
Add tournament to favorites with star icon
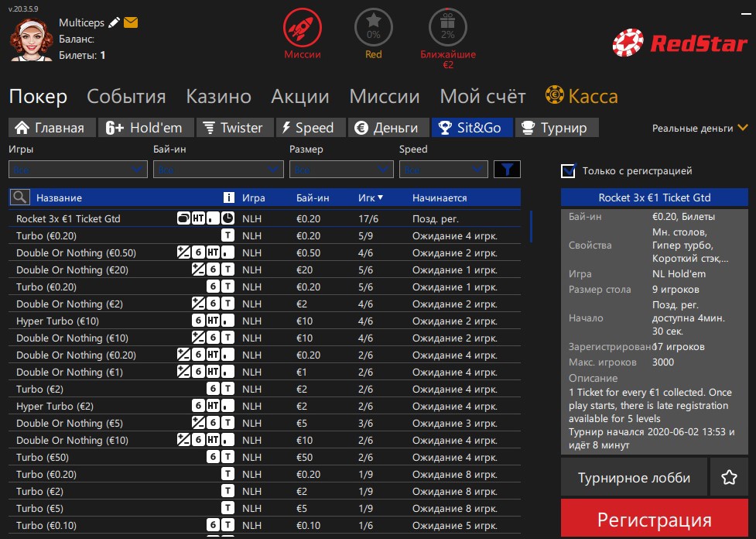pyautogui.click(x=729, y=477)
